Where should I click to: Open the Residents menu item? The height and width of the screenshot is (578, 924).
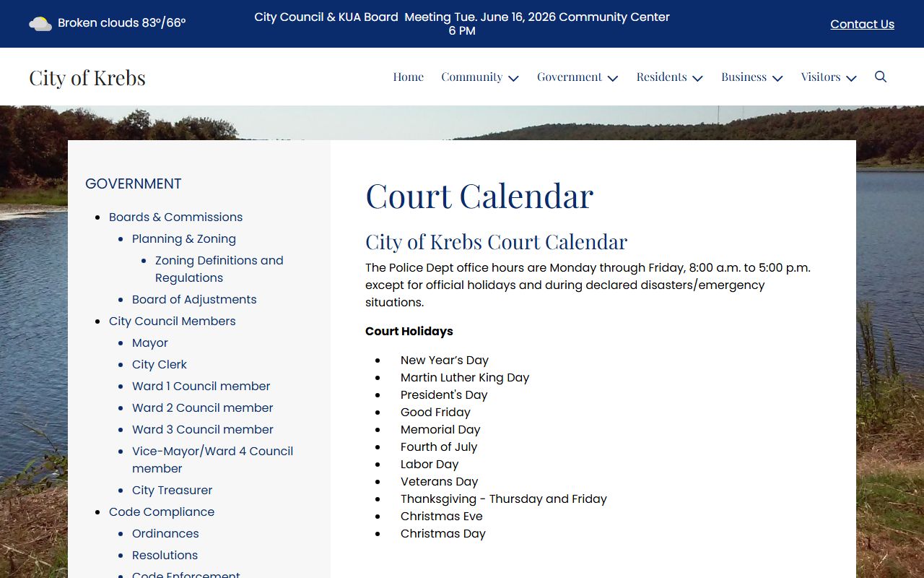[x=662, y=77]
